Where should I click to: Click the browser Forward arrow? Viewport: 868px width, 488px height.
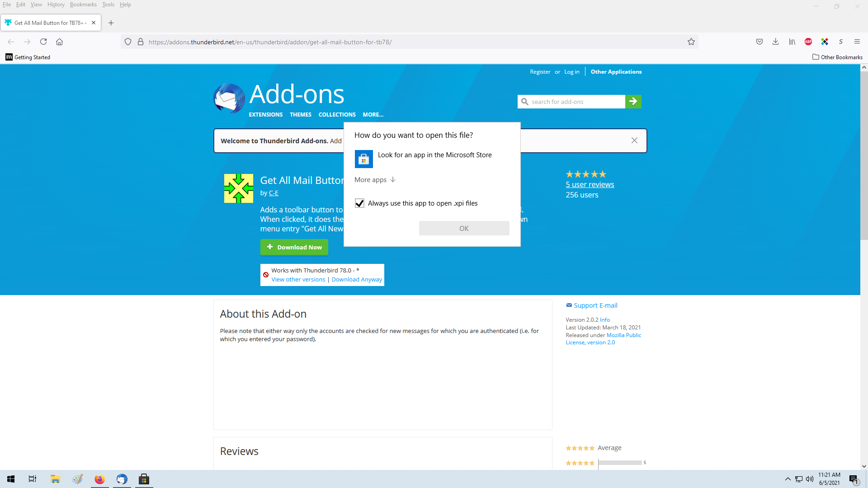pyautogui.click(x=27, y=42)
